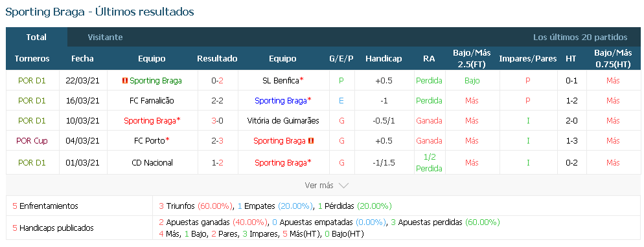Click the 2-3 result against FC Porto

coord(217,141)
